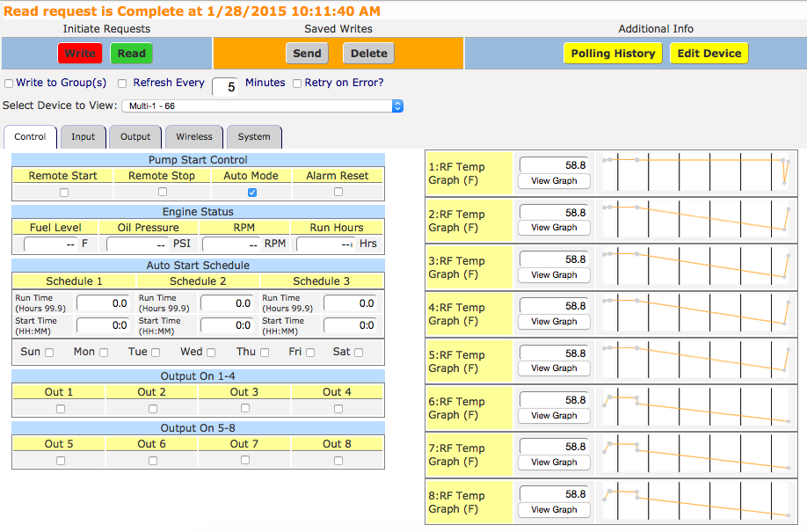
Task: Click the Refresh Every minutes input field
Action: tap(226, 86)
